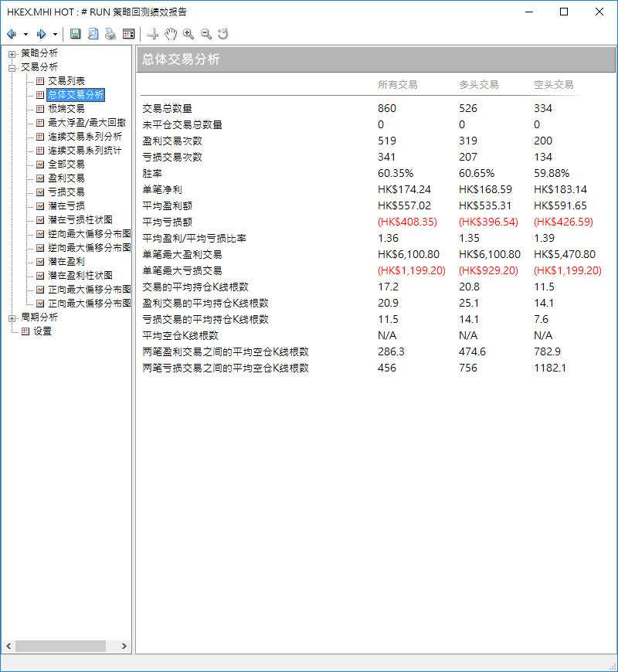This screenshot has width=618, height=672.
Task: Click chart icon beside 亏损交易
Action: (40, 192)
